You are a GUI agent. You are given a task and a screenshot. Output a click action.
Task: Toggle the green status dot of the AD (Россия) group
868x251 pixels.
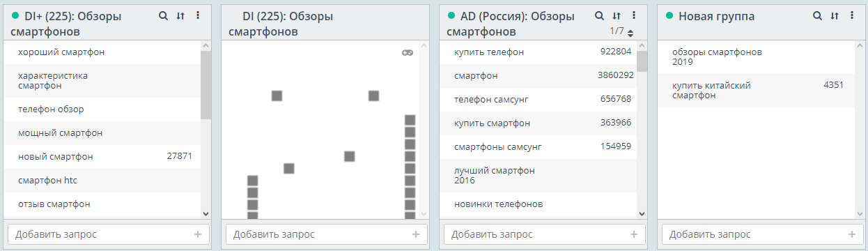tap(451, 15)
